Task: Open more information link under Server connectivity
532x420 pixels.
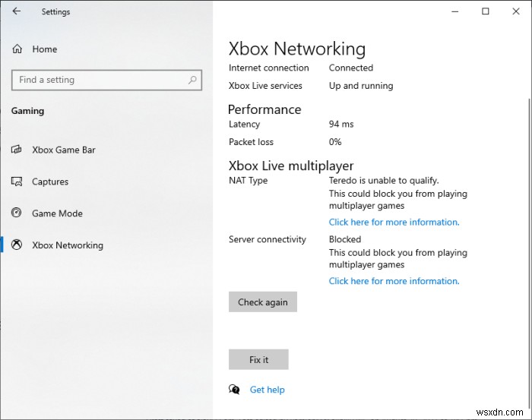Action: [x=394, y=281]
